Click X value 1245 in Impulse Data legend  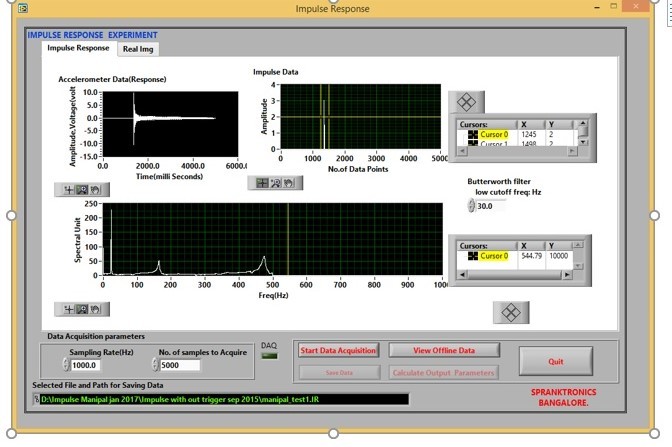[x=529, y=135]
